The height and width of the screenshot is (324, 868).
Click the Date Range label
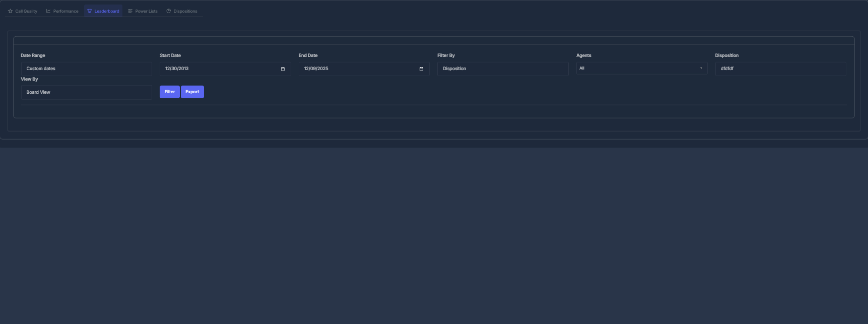pos(33,55)
